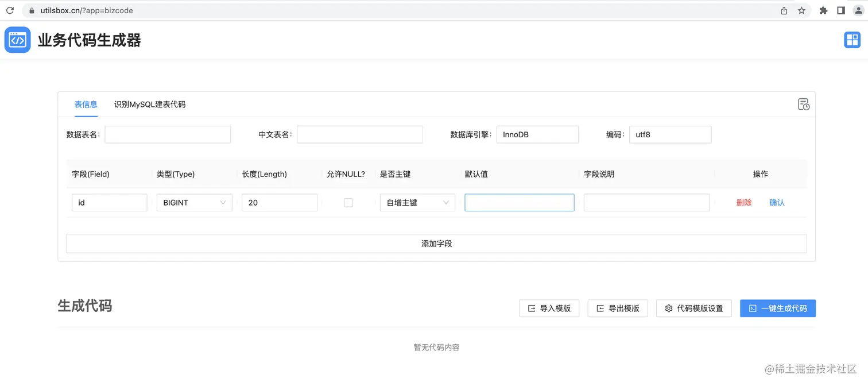868x386 pixels.
Task: Open the browser profile avatar
Action: [858, 10]
